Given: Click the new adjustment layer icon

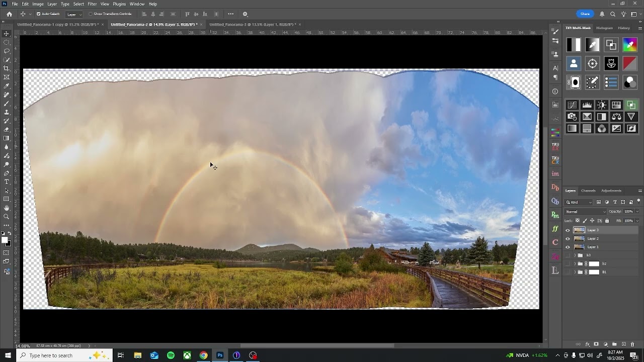Looking at the screenshot, I should click(x=605, y=344).
